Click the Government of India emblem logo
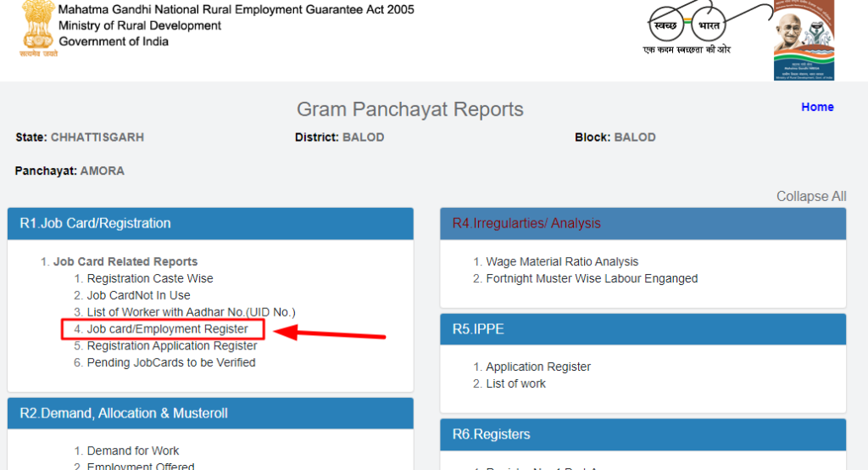 click(x=37, y=28)
